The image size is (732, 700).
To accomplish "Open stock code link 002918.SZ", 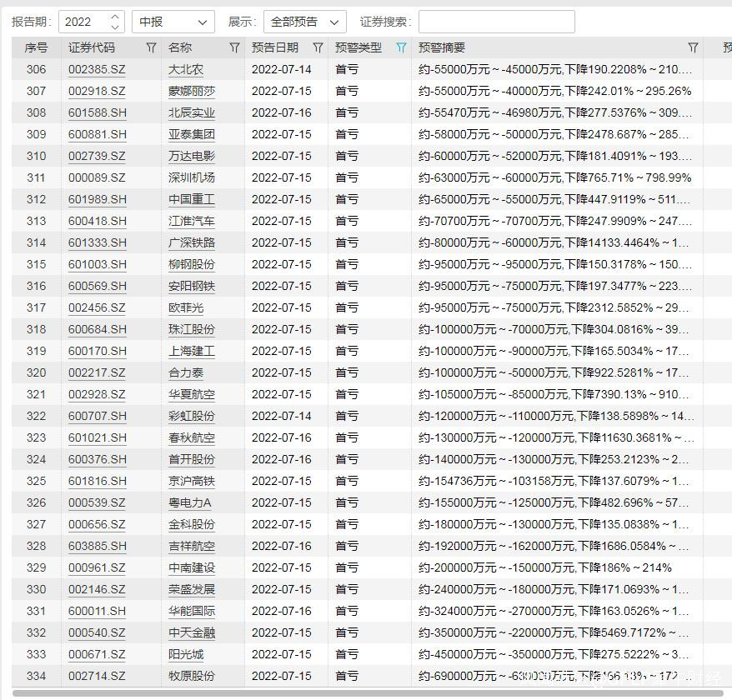I will [x=97, y=91].
